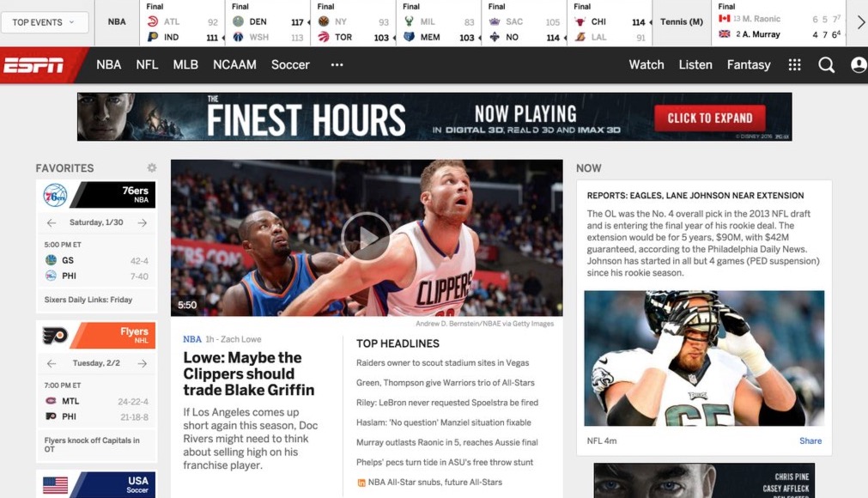Click the Bulls CHI logo in scoreboard
868x498 pixels.
[580, 21]
